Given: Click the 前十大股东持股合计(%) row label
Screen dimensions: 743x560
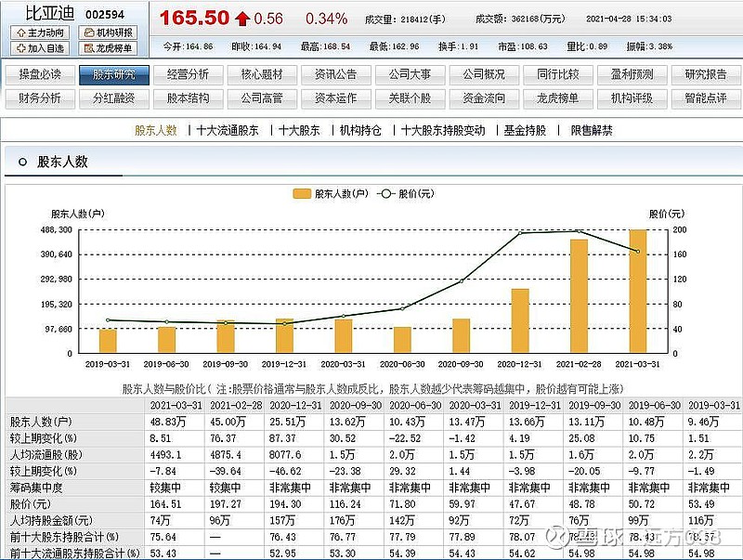Looking at the screenshot, I should (x=64, y=538).
